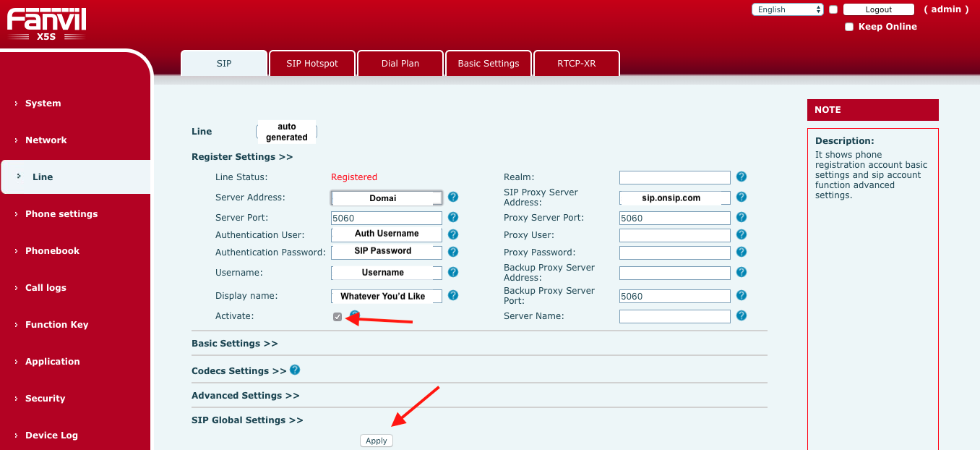Click help icon next to Username field
This screenshot has height=450, width=980.
pyautogui.click(x=453, y=272)
